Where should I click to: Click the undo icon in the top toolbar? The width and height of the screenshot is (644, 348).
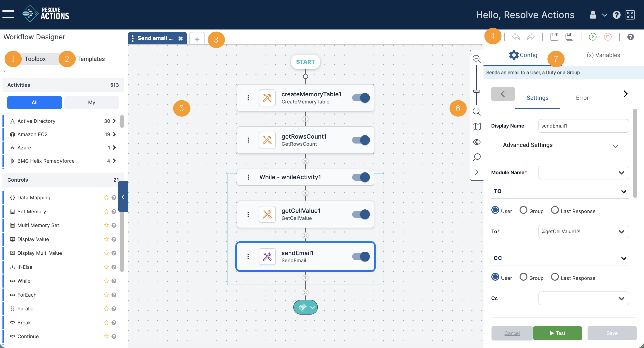(516, 37)
